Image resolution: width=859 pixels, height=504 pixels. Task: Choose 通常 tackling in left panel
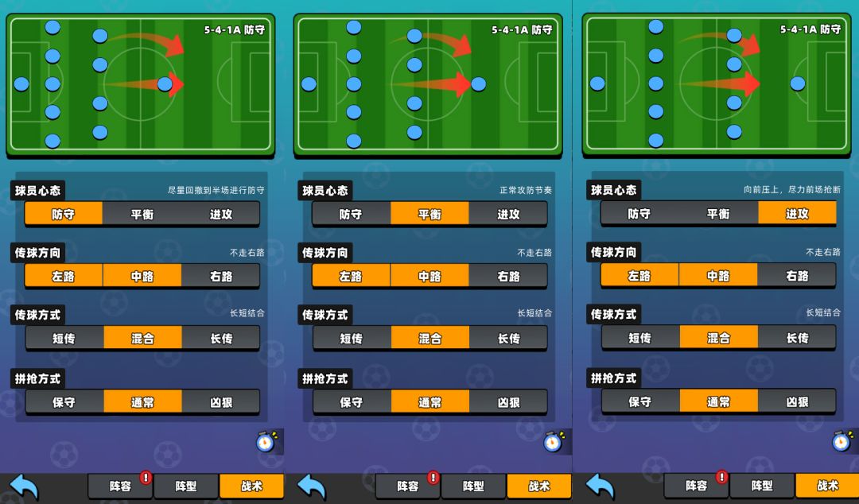click(142, 402)
